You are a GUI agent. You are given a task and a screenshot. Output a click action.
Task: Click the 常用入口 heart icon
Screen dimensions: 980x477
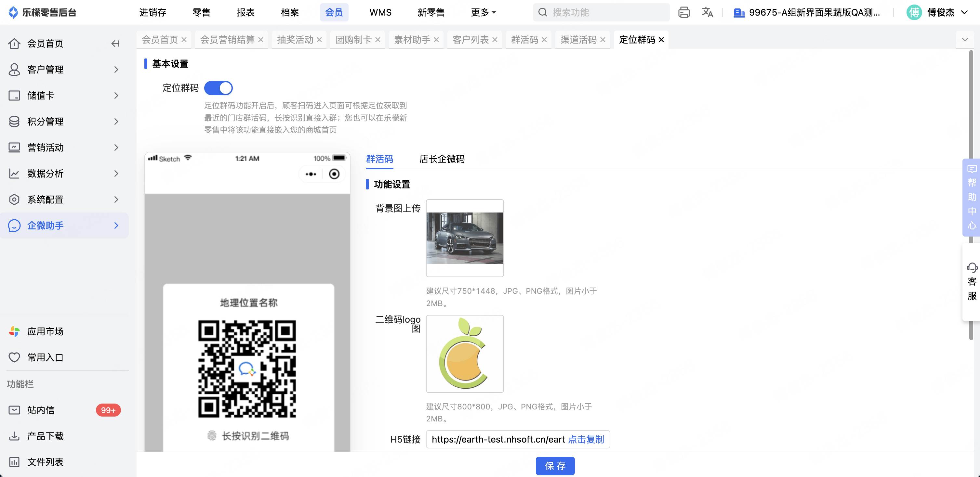(14, 357)
